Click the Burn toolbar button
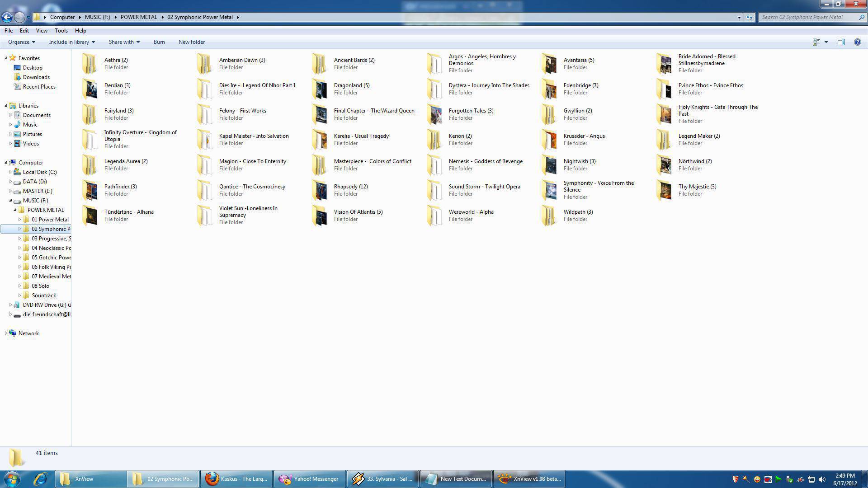Screen dimensions: 868x488 (159, 42)
